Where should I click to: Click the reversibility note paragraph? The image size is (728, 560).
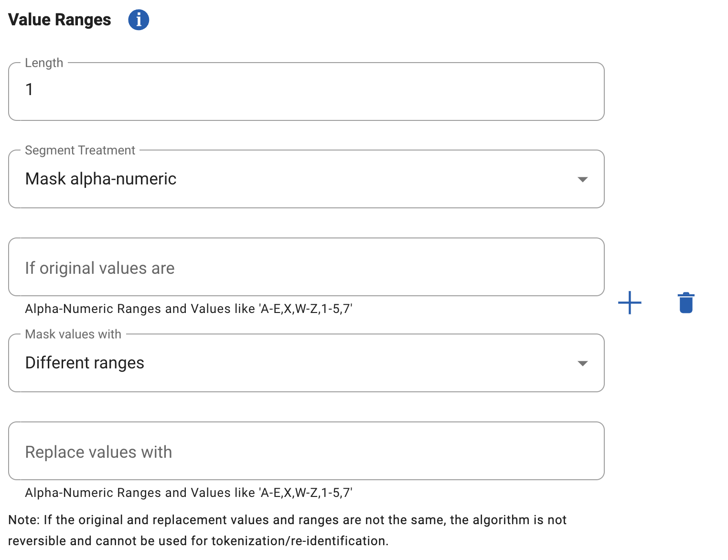(287, 530)
